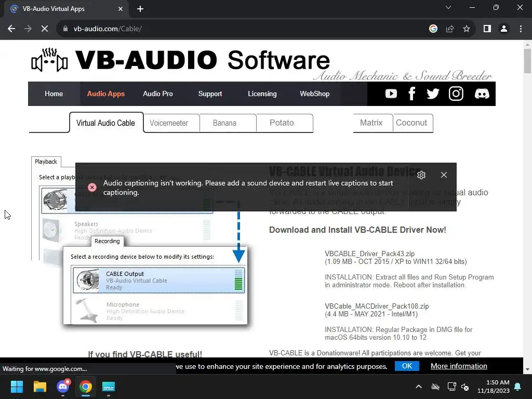Viewport: 532px width, 399px height.
Task: Open the tab search chevron
Action: coord(448,7)
